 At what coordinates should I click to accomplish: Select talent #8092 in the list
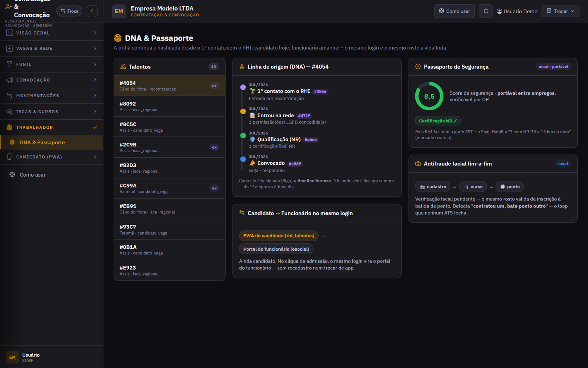169,106
